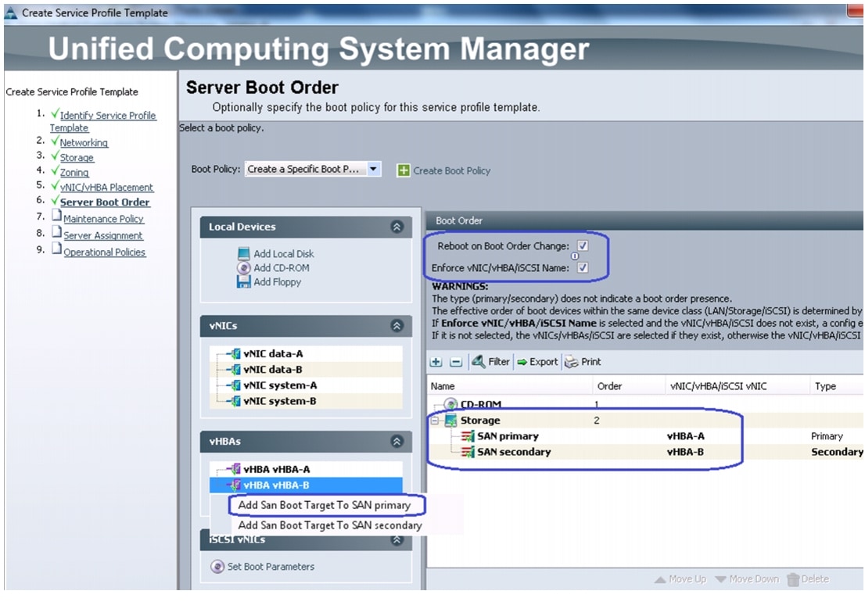Viewport: 865px width, 616px height.
Task: Click the collapse-all minus icon in table toolbar
Action: pos(456,362)
